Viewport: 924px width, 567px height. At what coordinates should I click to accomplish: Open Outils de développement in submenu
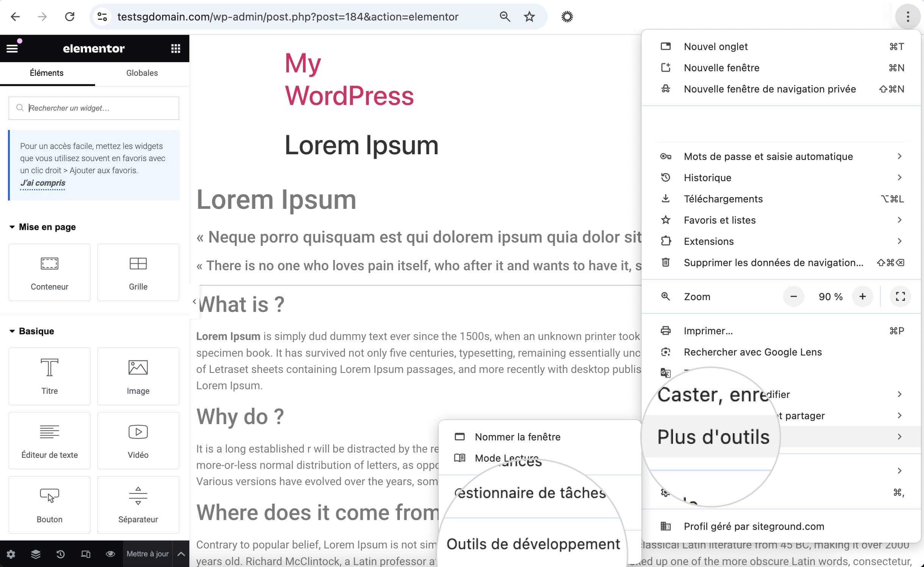[x=533, y=544]
